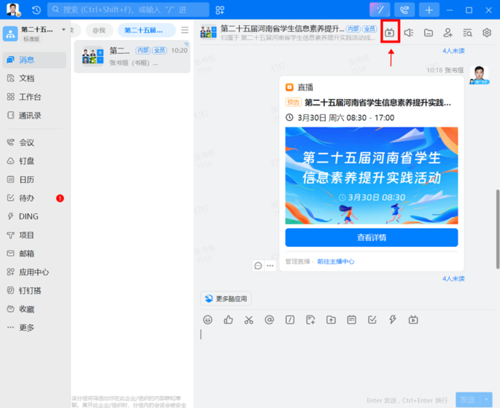Open group settings gear icon
This screenshot has width=500, height=408.
coord(487,33)
